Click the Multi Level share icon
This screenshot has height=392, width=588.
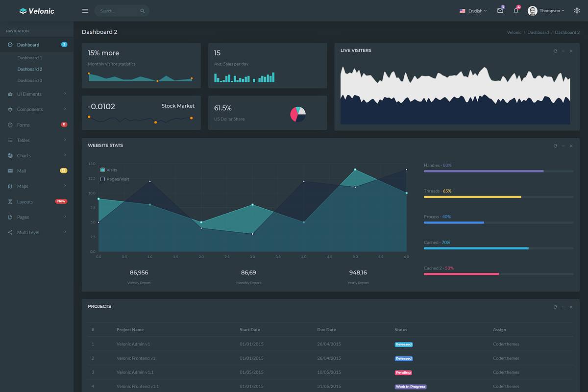coord(10,232)
